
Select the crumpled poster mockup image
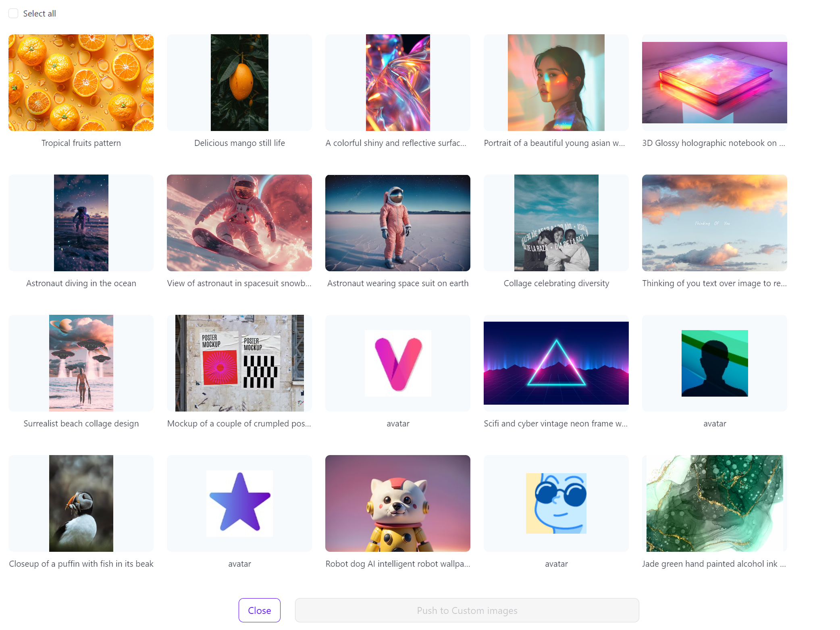coord(239,363)
